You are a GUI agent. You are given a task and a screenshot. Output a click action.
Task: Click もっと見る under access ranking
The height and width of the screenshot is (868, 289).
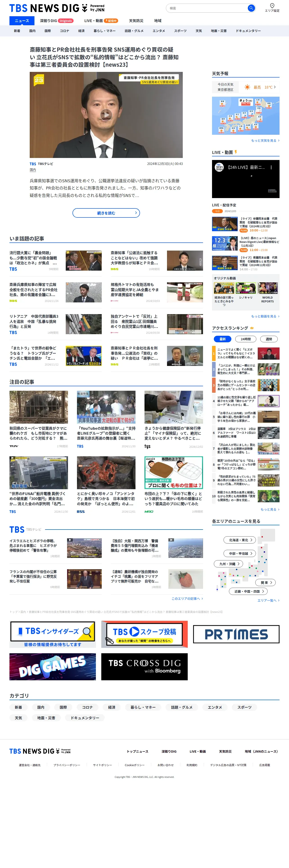pos(270,509)
